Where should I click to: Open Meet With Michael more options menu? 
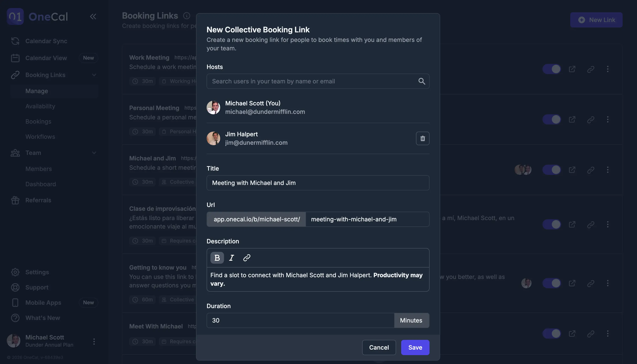(608, 334)
